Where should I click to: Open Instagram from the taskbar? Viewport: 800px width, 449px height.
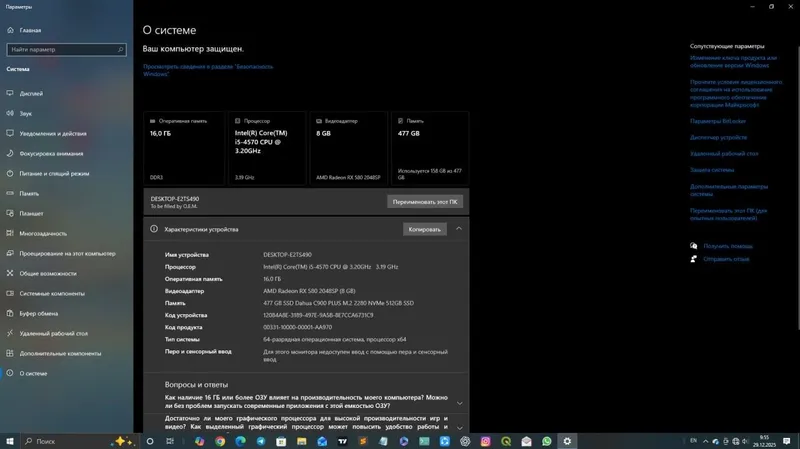pos(485,441)
